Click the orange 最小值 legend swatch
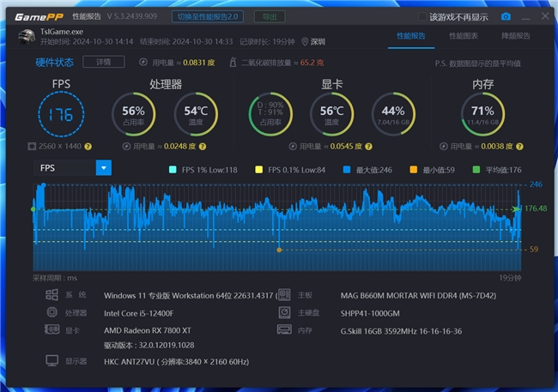558x392 pixels. [413, 170]
